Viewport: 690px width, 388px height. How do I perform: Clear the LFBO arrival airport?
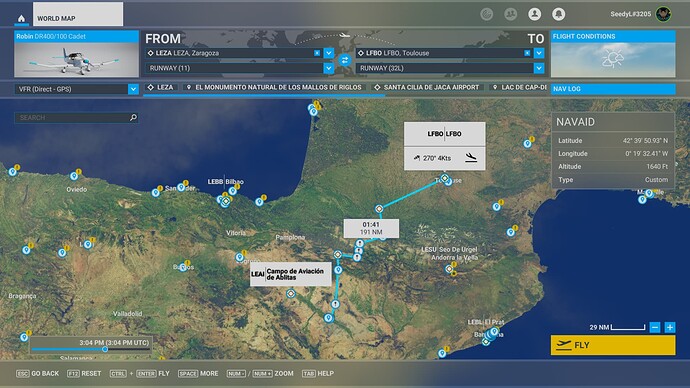tap(527, 53)
